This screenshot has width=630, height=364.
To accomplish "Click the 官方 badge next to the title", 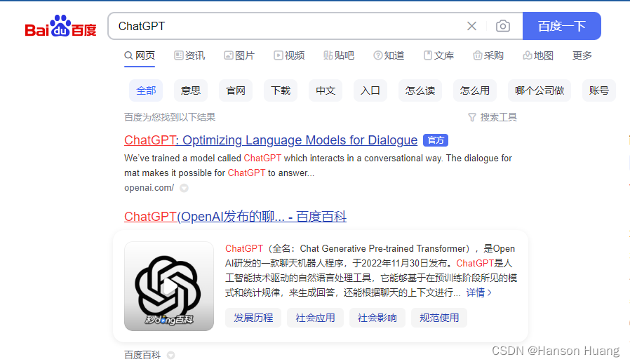I will pos(436,140).
